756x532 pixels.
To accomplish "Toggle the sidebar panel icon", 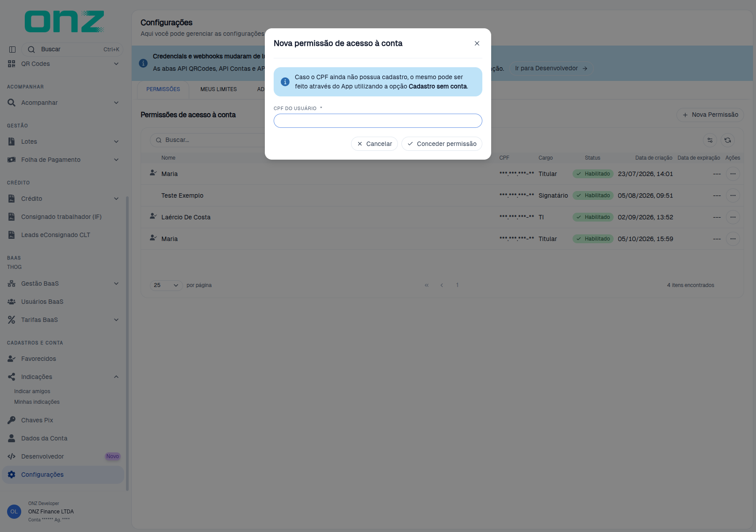I will (12, 50).
